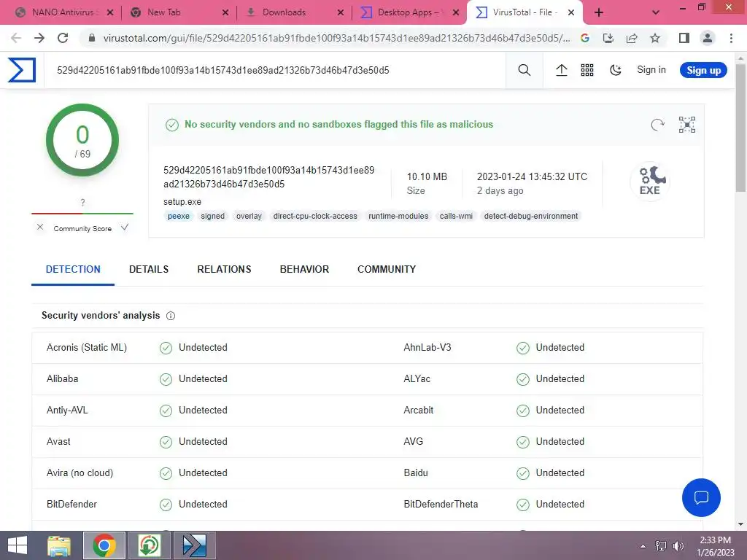Switch to the BEHAVIOR tab

click(x=304, y=270)
